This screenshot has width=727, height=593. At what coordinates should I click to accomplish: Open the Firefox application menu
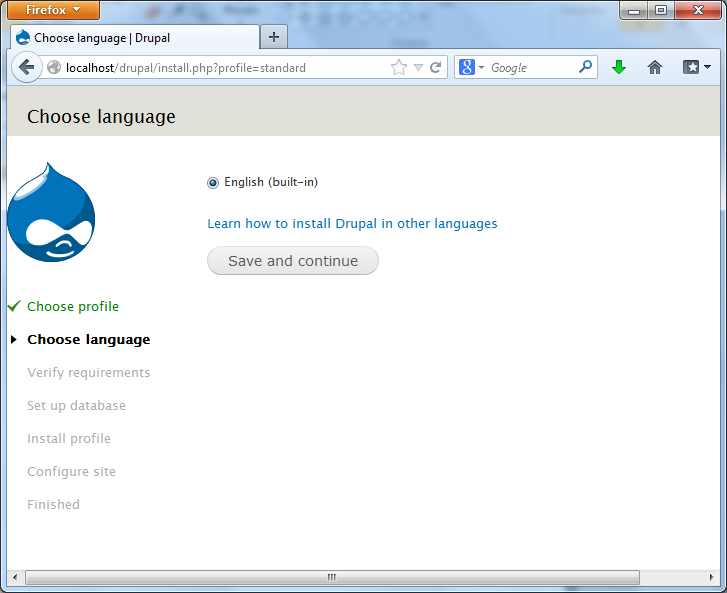[x=53, y=10]
